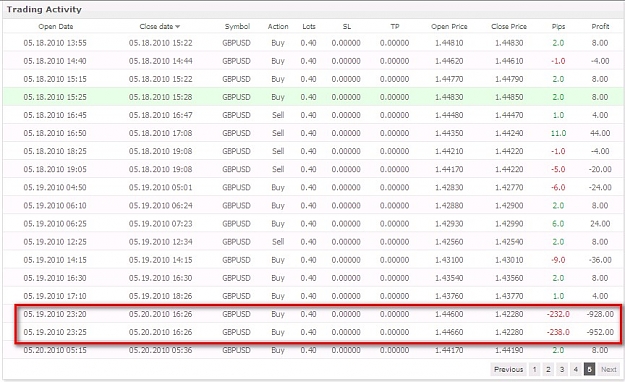
Task: Click open price 1.44810
Action: [x=449, y=43]
